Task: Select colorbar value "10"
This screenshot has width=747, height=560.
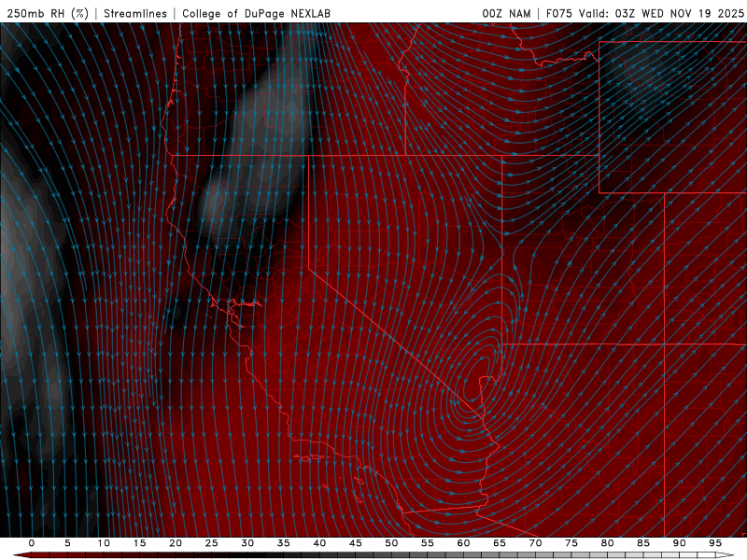Action: 104,543
